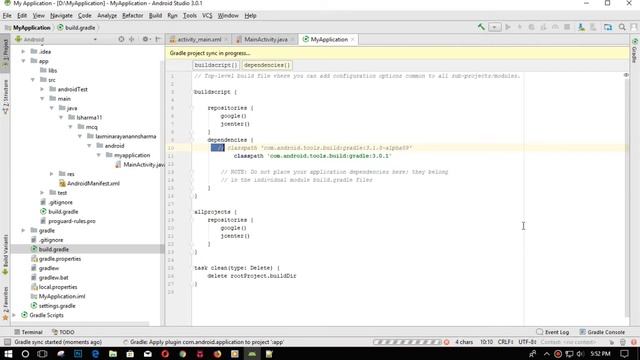Expand the androidTest folder arrow
640x360 pixels.
coord(42,89)
